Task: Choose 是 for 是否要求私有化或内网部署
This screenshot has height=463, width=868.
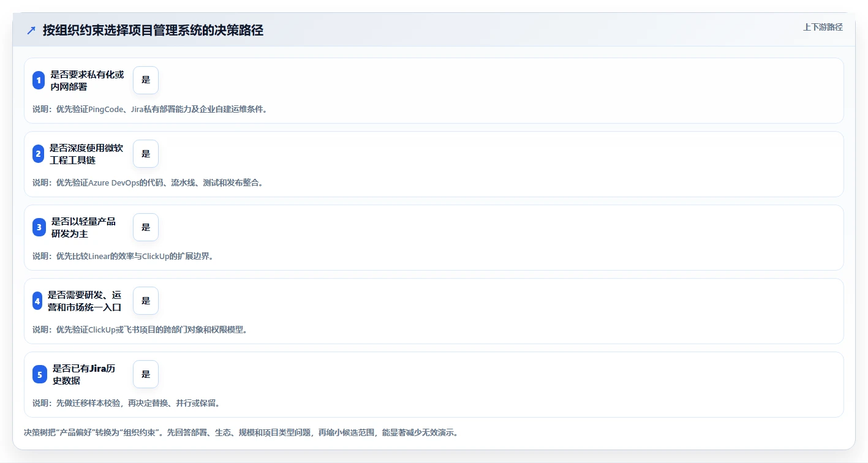Action: pyautogui.click(x=146, y=80)
